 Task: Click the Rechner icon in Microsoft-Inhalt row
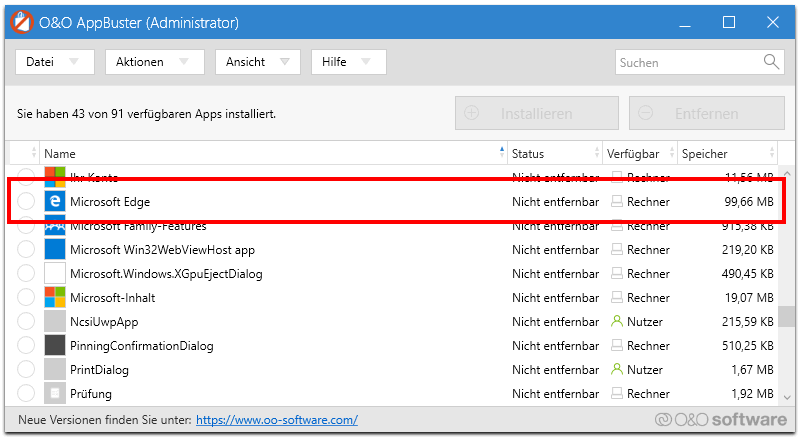tap(617, 297)
